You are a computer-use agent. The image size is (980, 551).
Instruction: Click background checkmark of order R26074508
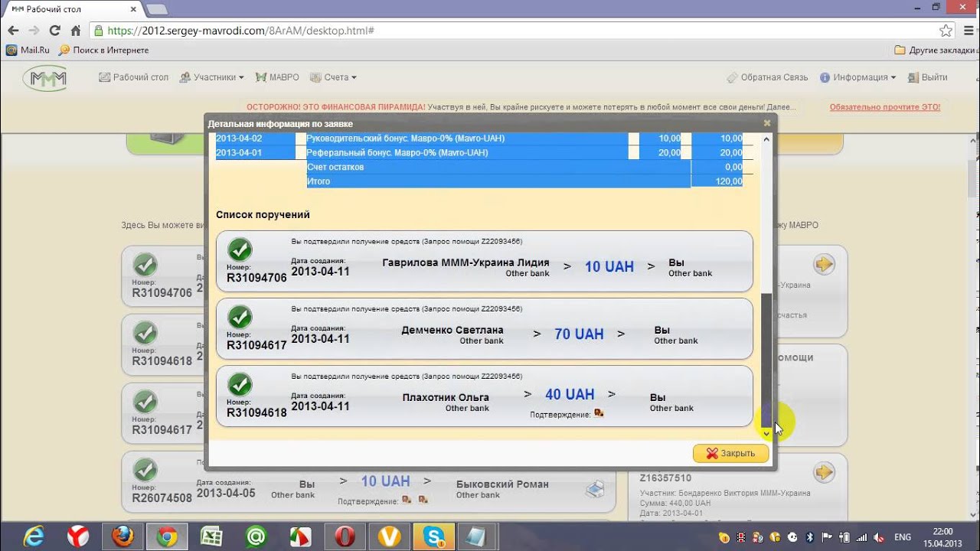coord(145,470)
